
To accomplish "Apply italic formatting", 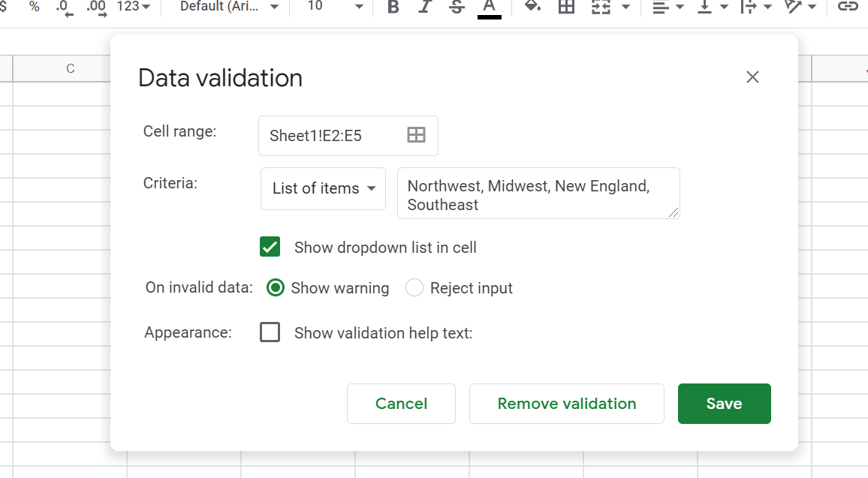I will 425,7.
